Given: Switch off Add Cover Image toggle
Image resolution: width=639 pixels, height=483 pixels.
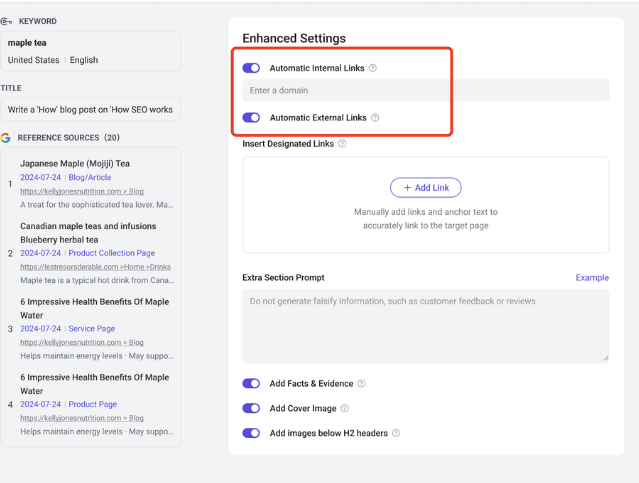Looking at the screenshot, I should [251, 409].
